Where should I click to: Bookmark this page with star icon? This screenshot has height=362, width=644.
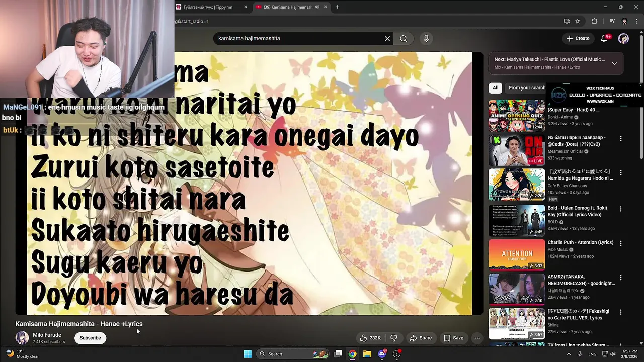(578, 21)
